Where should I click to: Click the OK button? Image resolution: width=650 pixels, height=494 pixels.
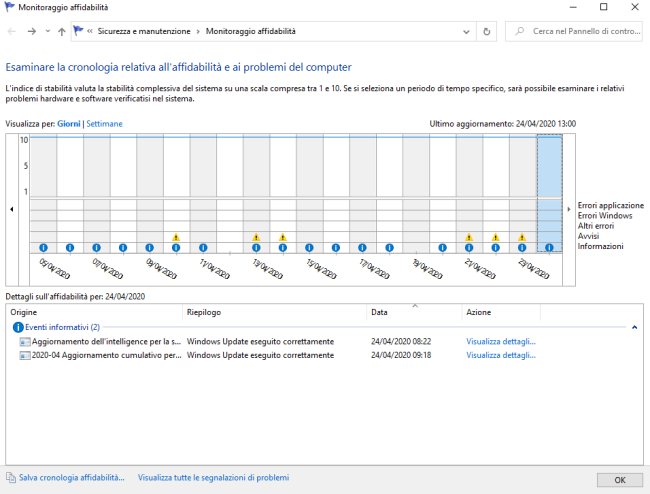(620, 480)
